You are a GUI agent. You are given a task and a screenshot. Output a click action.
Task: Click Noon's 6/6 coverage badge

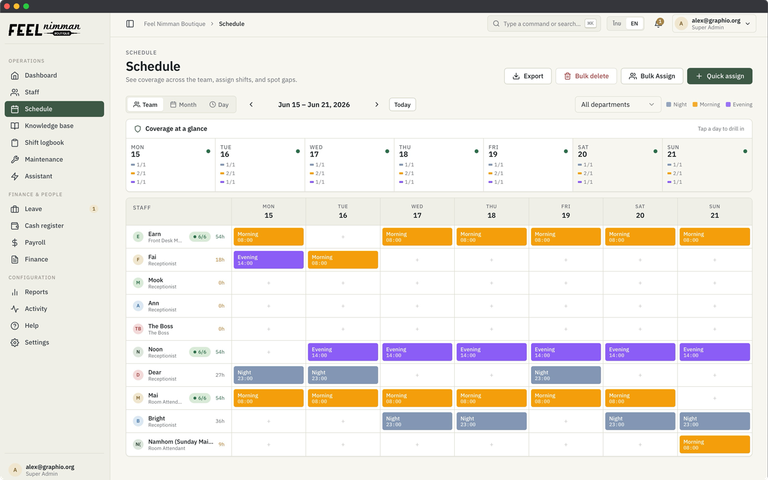point(199,352)
